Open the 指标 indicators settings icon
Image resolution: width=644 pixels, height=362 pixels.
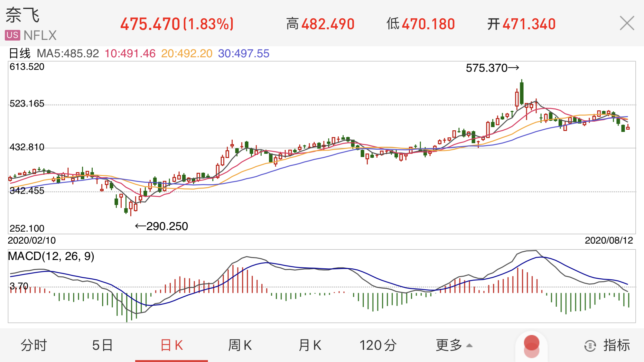point(590,346)
